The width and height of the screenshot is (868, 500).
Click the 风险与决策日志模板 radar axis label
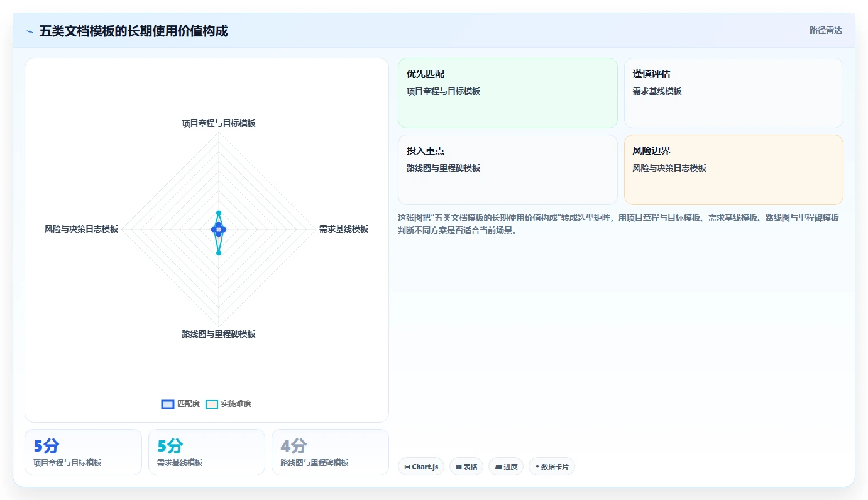coord(81,230)
